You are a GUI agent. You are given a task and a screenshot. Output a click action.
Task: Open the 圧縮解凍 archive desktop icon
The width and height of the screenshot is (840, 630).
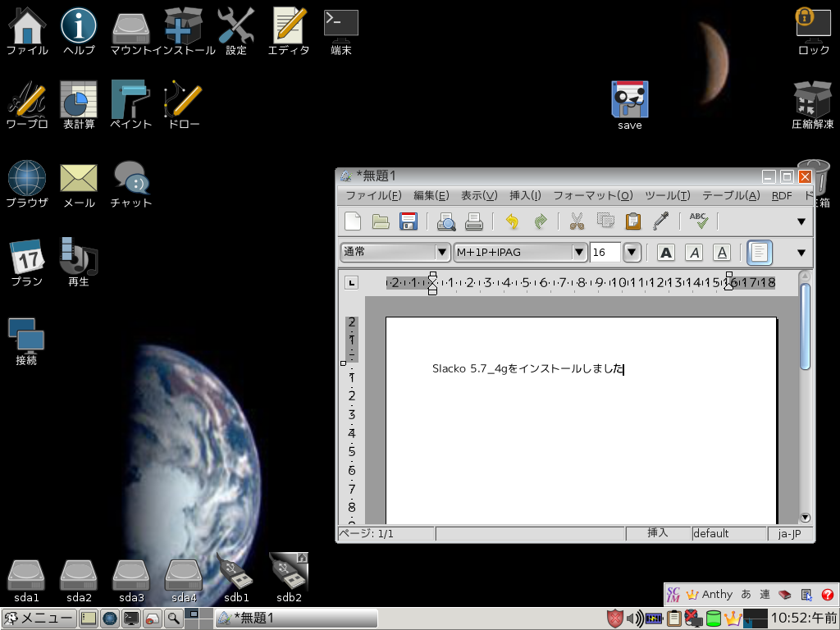813,105
